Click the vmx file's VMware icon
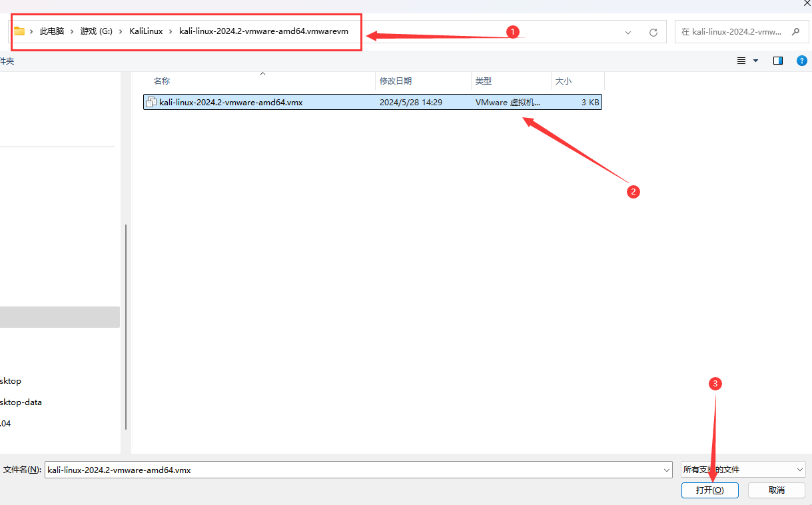This screenshot has width=812, height=505. pyautogui.click(x=151, y=103)
